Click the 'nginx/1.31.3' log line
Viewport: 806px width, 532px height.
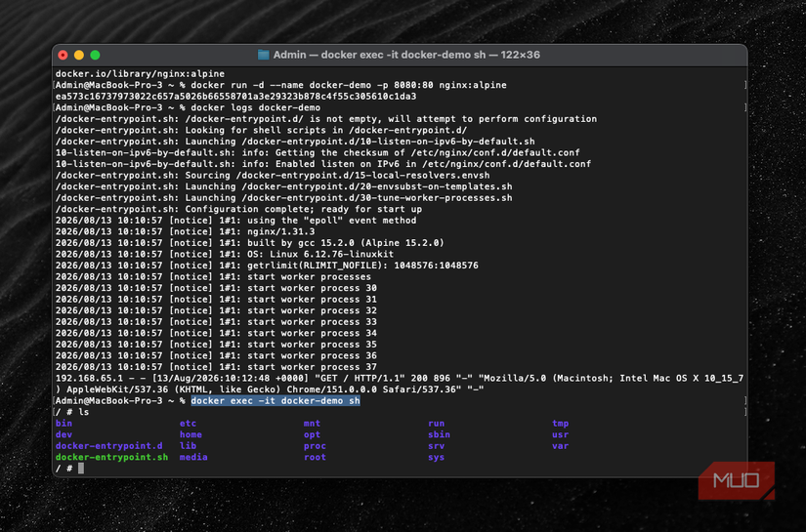pos(185,232)
